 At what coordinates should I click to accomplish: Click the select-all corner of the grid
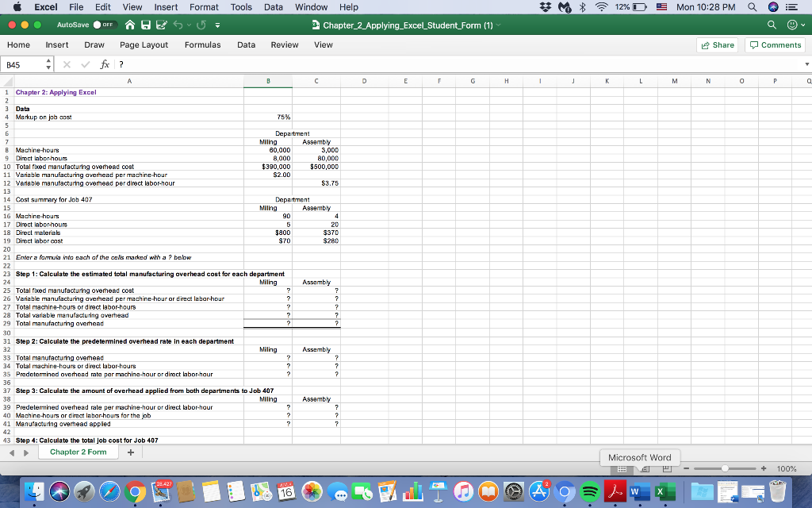(6, 81)
